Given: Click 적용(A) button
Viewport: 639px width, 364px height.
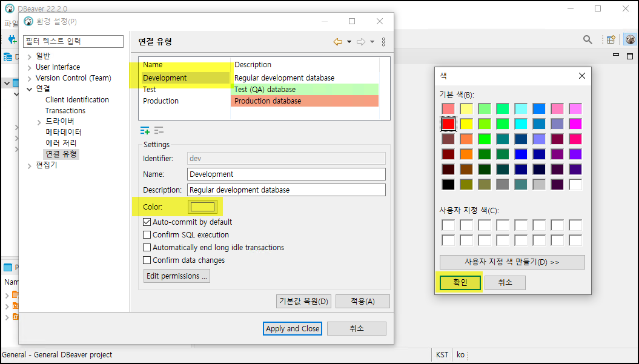Looking at the screenshot, I should tap(363, 301).
